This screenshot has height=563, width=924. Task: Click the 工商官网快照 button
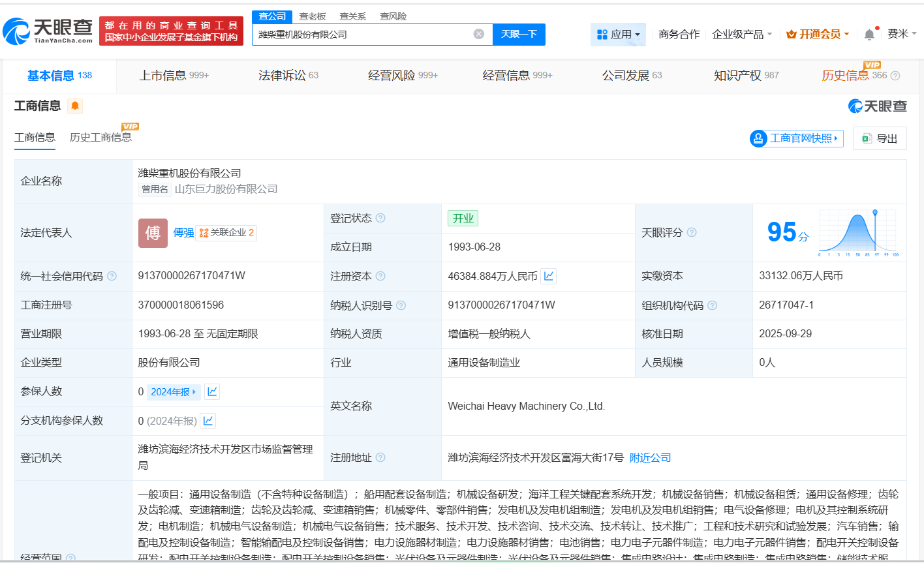796,138
